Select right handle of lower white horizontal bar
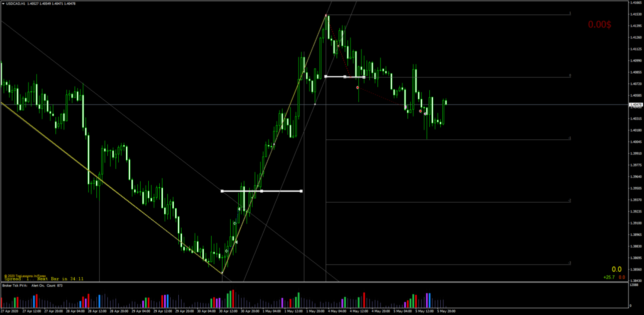This screenshot has width=644, height=315. pos(301,191)
